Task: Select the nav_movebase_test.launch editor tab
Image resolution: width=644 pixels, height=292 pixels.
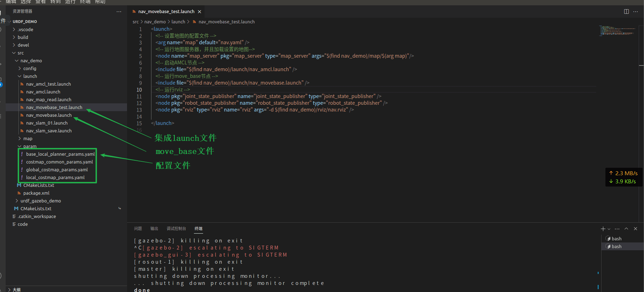Action: tap(166, 12)
